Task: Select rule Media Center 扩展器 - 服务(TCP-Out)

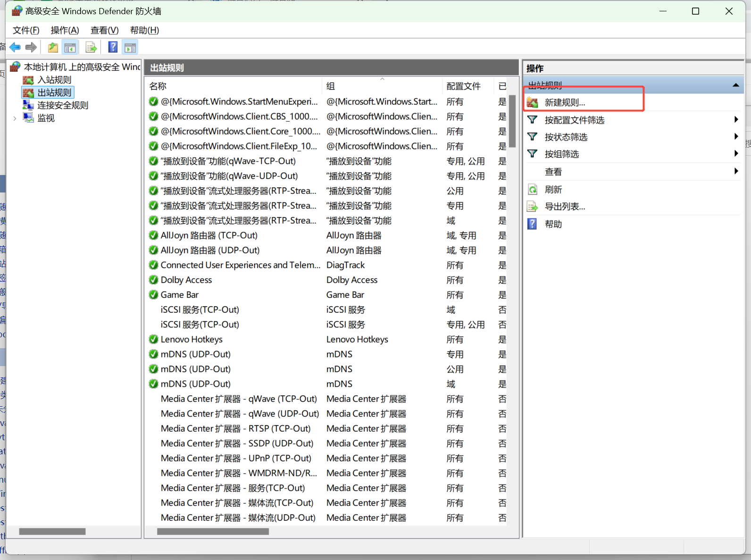Action: pos(233,488)
